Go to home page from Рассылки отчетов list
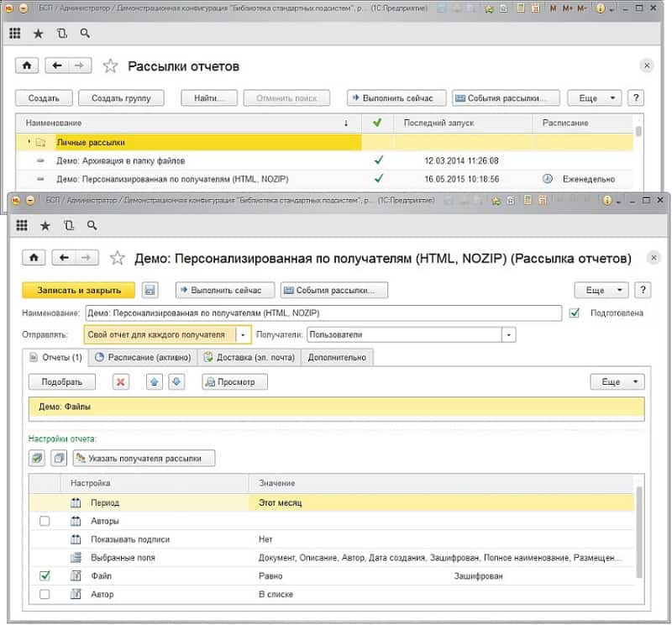672x625 pixels. (x=27, y=66)
